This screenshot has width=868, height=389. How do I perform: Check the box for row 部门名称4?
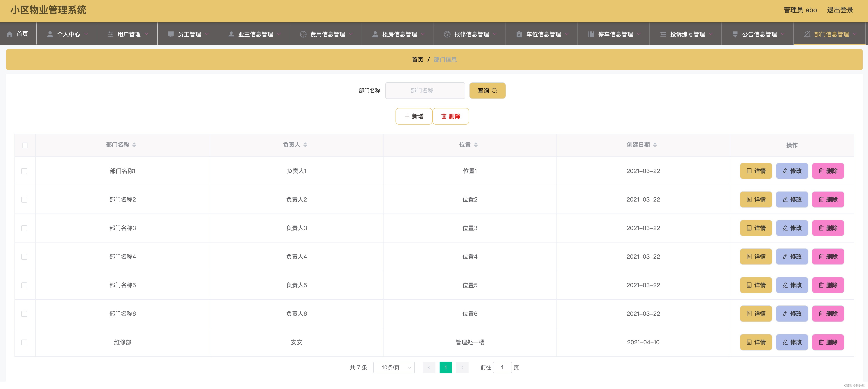click(x=24, y=257)
